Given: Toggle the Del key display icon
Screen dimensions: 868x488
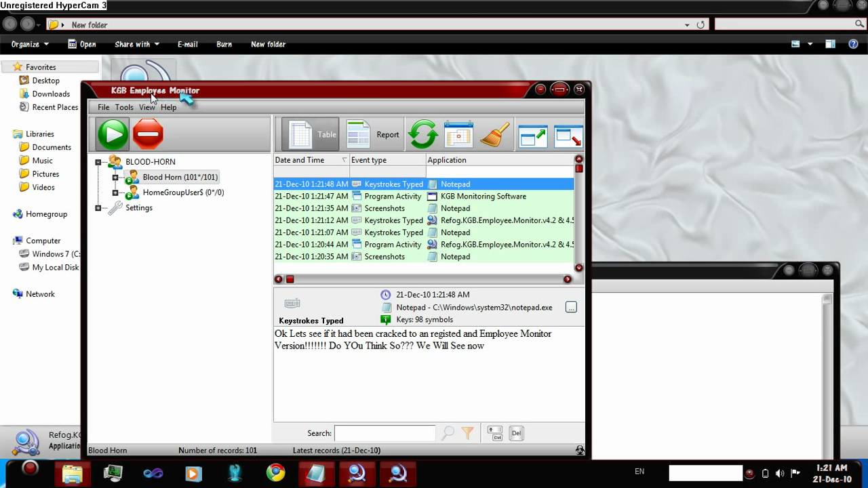Looking at the screenshot, I should click(517, 433).
